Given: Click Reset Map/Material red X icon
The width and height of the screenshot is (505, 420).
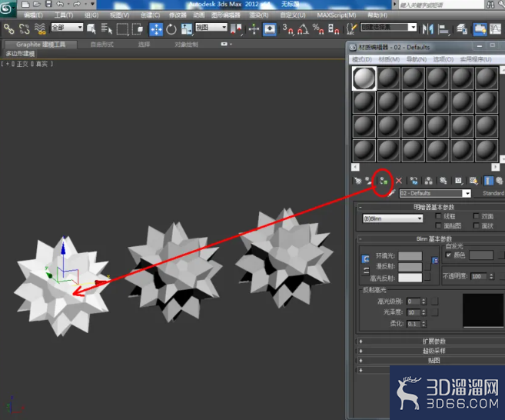Looking at the screenshot, I should click(x=399, y=181).
